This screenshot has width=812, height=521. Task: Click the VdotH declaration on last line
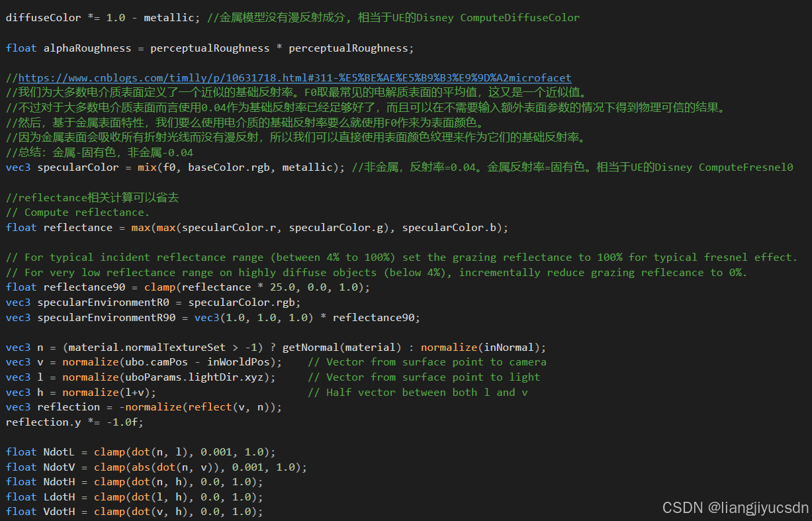[58, 511]
